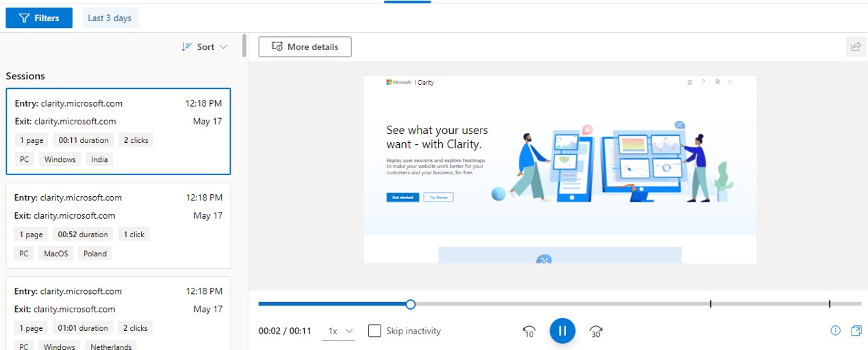Change the Last 3 days date range
This screenshot has height=350, width=868.
click(x=110, y=18)
